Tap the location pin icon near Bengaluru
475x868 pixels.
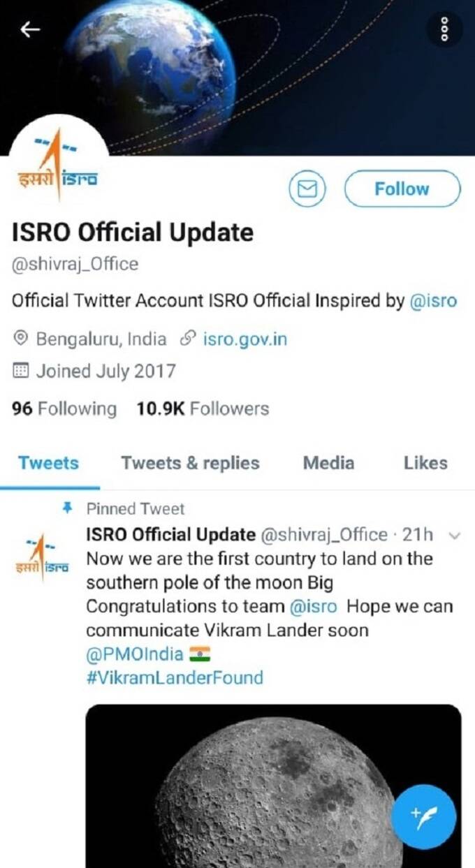coord(21,340)
